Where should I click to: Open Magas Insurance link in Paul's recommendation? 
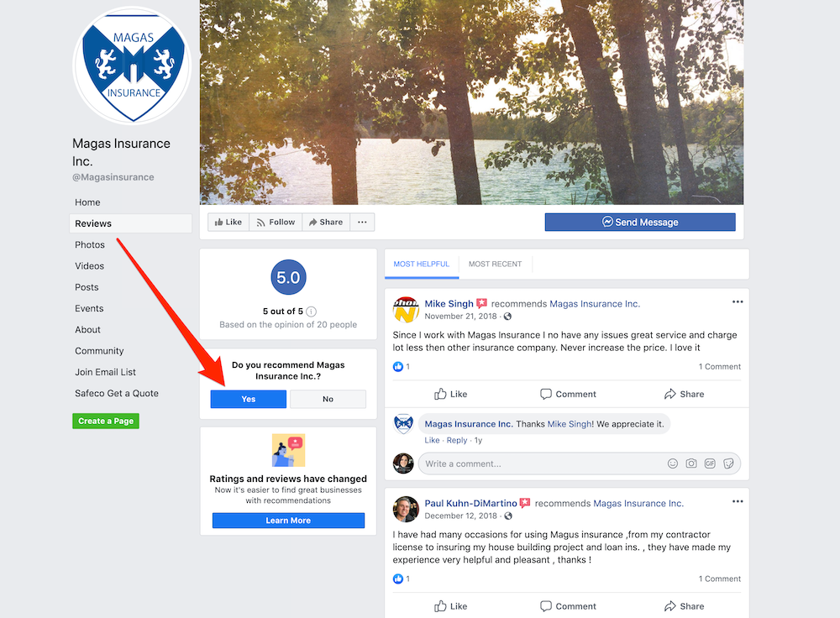tap(638, 504)
